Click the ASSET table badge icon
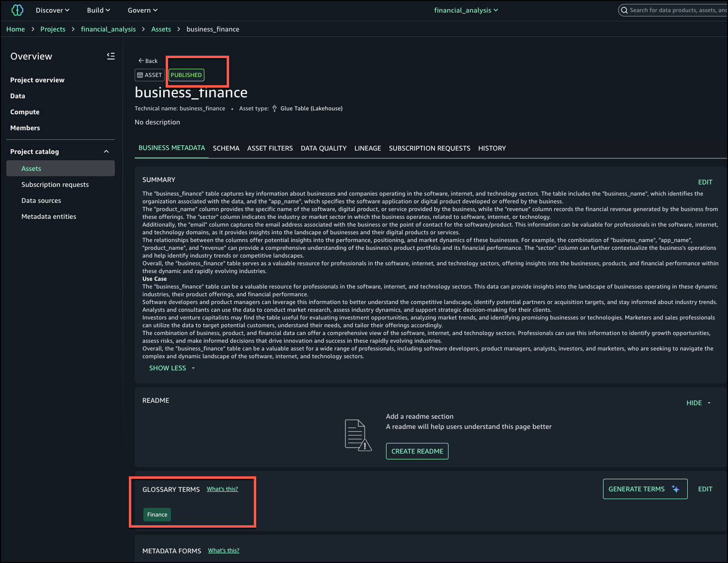This screenshot has width=728, height=563. tap(140, 75)
